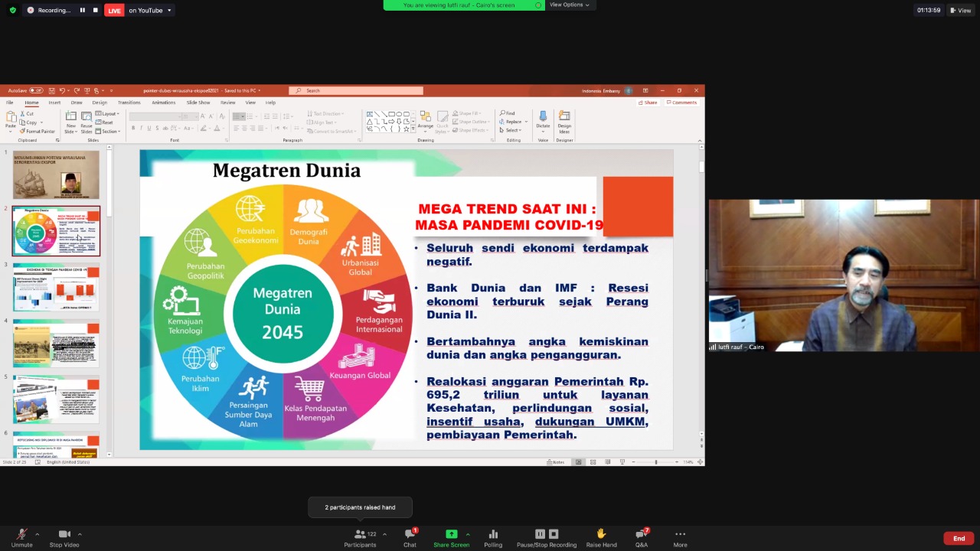The height and width of the screenshot is (551, 980).
Task: Click the Raise Hand button
Action: pyautogui.click(x=601, y=537)
